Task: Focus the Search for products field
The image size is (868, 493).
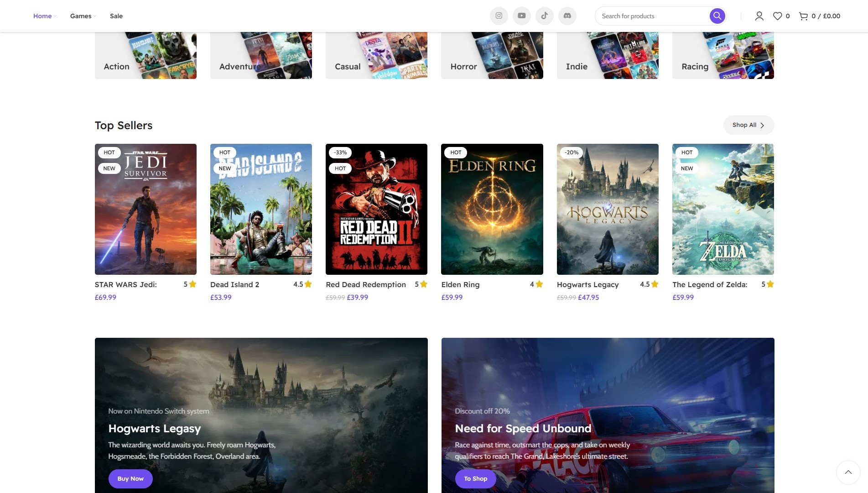Action: coord(652,16)
